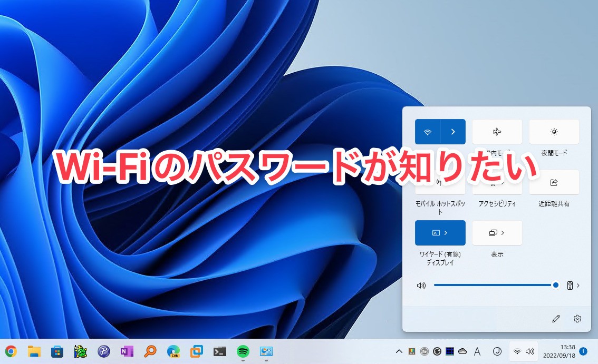Toggle Wi-Fi off in quick settings
Viewport: 598px width, 364px height.
[428, 132]
